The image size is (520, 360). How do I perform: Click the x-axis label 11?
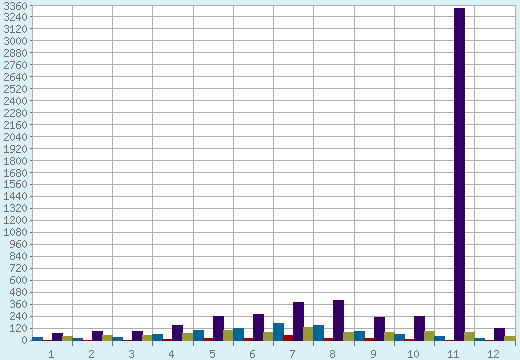pos(453,354)
